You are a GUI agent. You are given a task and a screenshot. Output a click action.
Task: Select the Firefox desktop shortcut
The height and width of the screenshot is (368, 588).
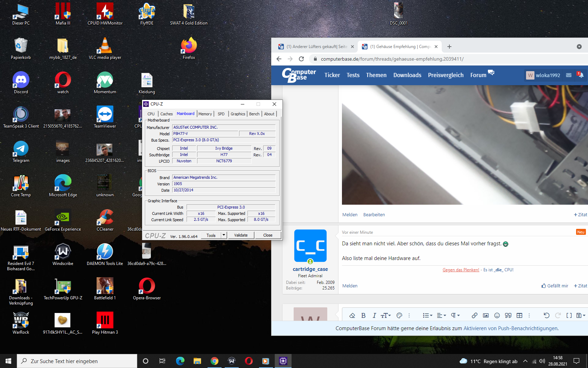pyautogui.click(x=189, y=48)
